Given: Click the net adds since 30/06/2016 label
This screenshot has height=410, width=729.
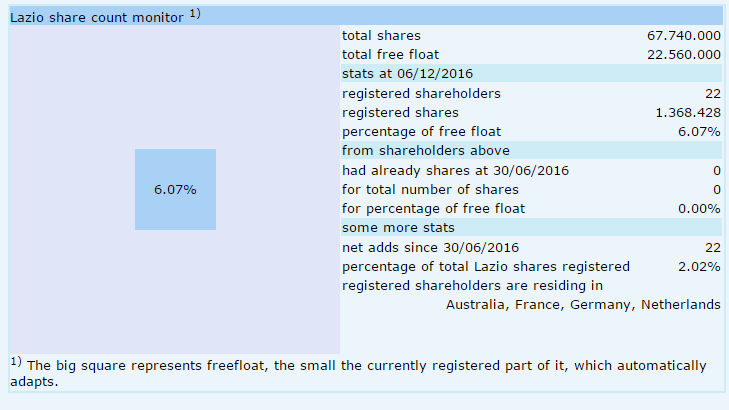Looking at the screenshot, I should pos(430,247).
